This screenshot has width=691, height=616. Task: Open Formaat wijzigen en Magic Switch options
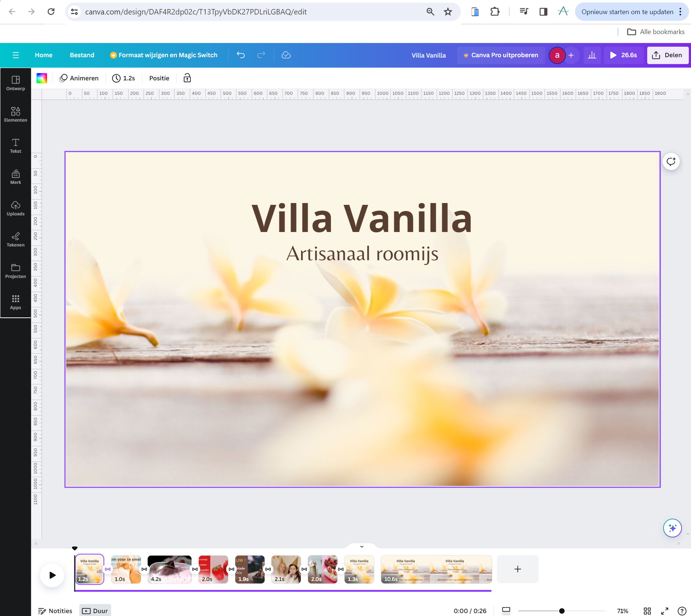coord(164,55)
